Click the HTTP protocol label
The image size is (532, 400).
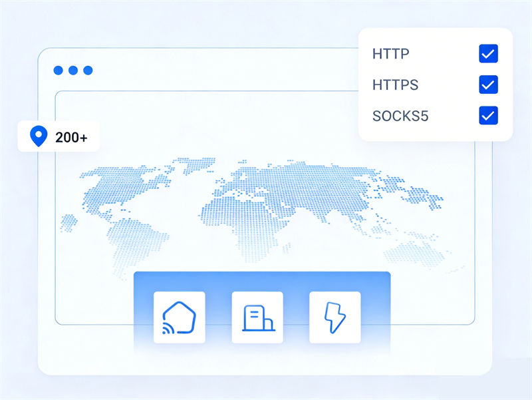coord(392,54)
